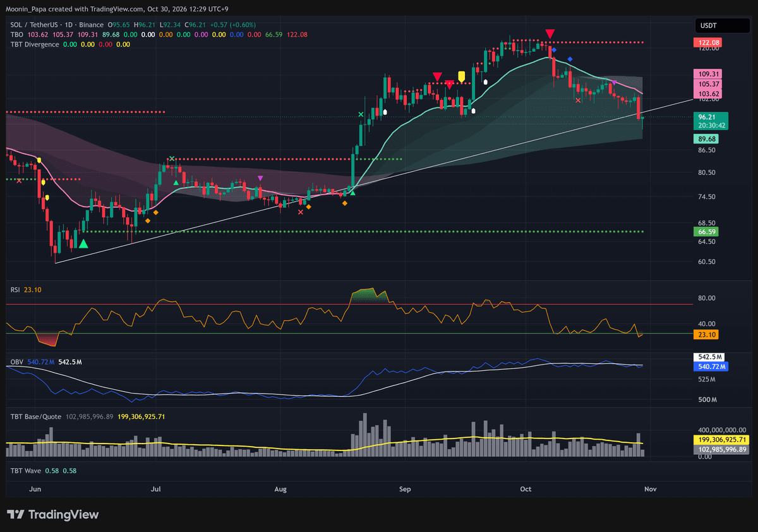The width and height of the screenshot is (758, 532).
Task: Click the Sep label on time axis
Action: coord(405,489)
